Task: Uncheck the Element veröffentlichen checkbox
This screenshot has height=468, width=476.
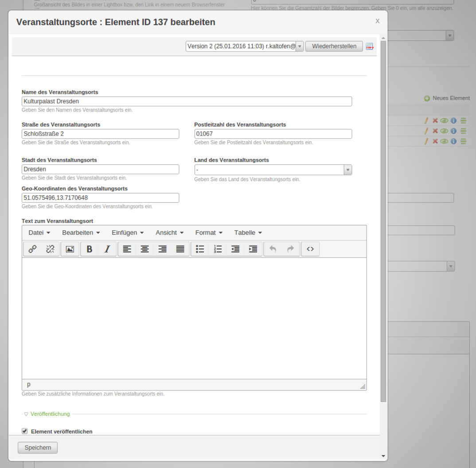Action: 24,431
